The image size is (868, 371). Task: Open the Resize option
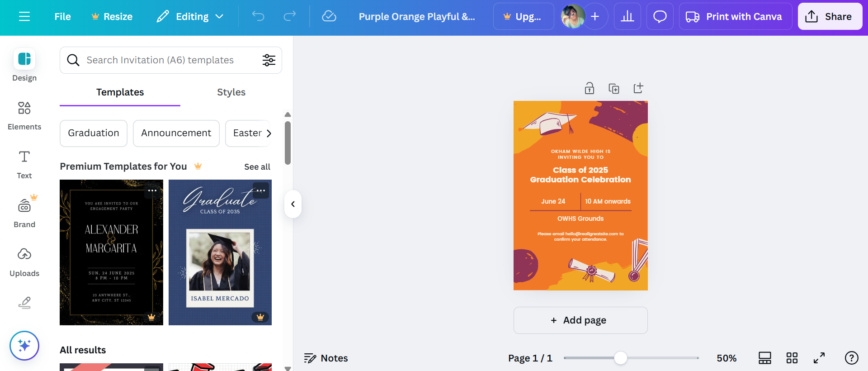tap(112, 17)
